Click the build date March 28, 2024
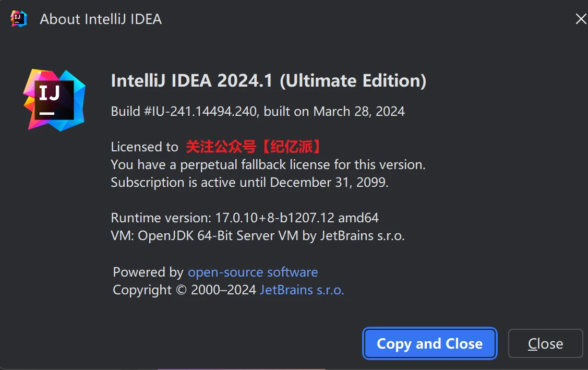 coord(359,111)
